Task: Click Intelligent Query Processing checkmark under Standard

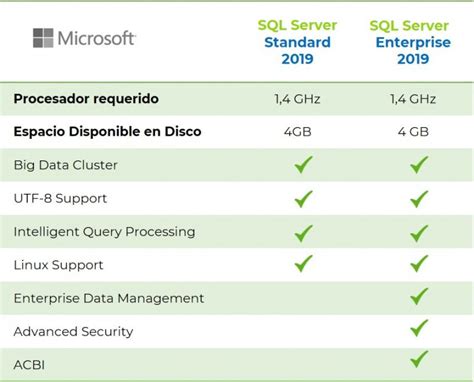Action: 303,233
